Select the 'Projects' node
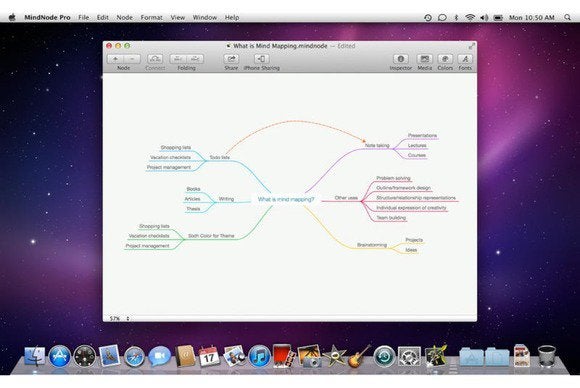580x388 pixels. [414, 240]
